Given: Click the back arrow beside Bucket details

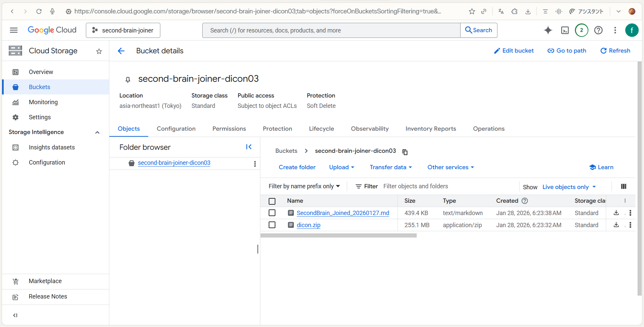Looking at the screenshot, I should 121,51.
